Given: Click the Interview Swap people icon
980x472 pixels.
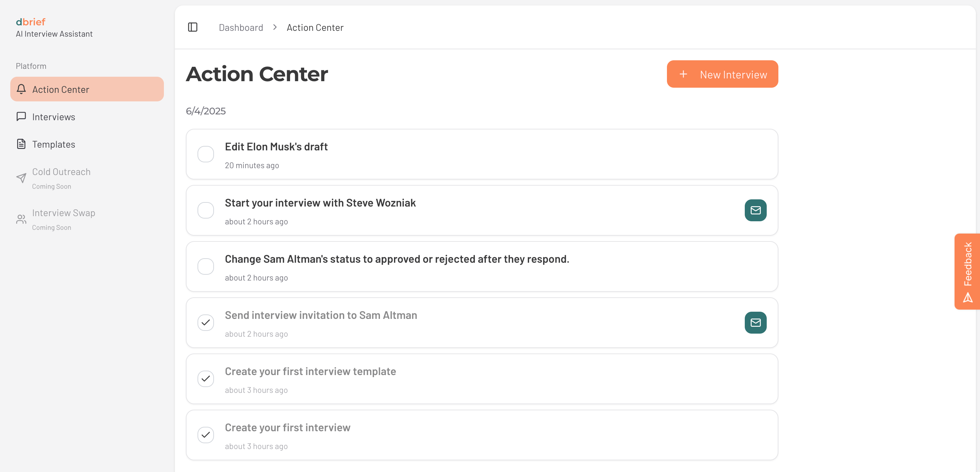Looking at the screenshot, I should (x=21, y=219).
